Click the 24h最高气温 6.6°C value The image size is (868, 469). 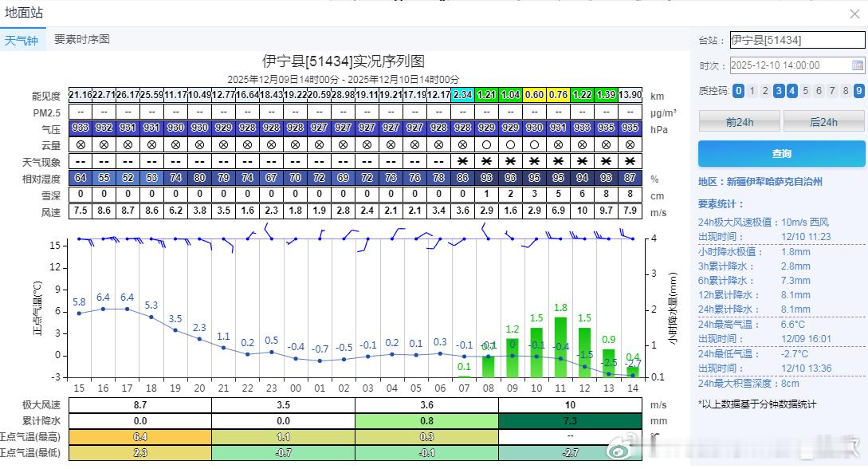pyautogui.click(x=793, y=324)
